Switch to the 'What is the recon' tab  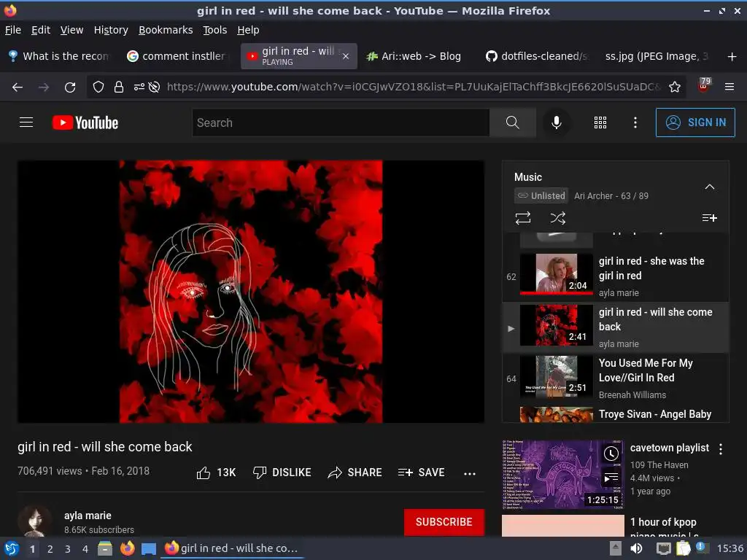coord(60,56)
